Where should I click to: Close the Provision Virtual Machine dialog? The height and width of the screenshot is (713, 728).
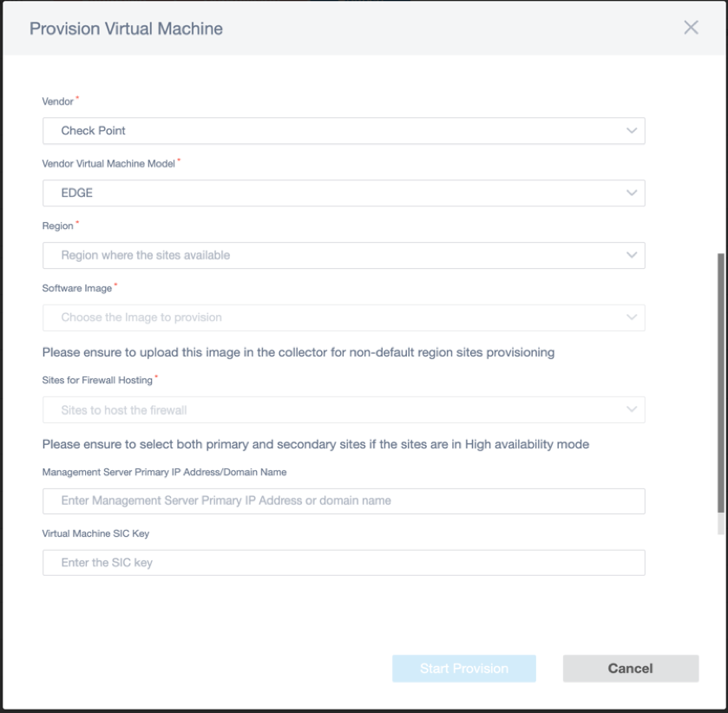pos(691,28)
